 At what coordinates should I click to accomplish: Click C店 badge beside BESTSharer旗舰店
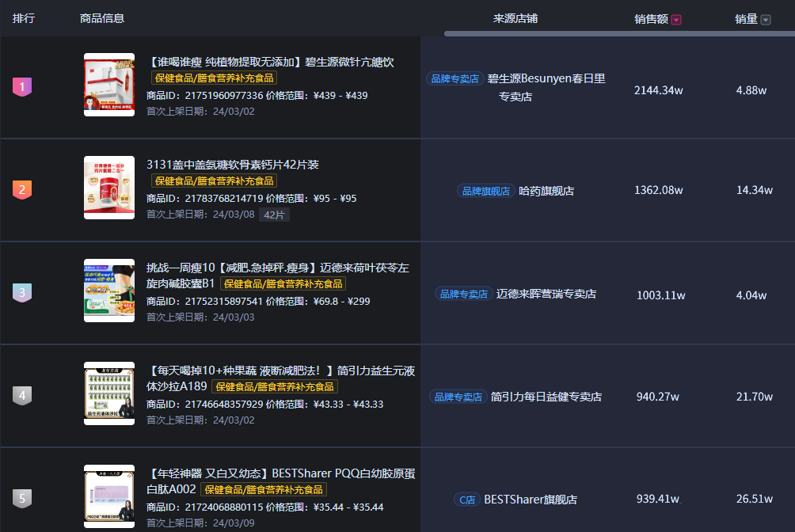pos(467,500)
